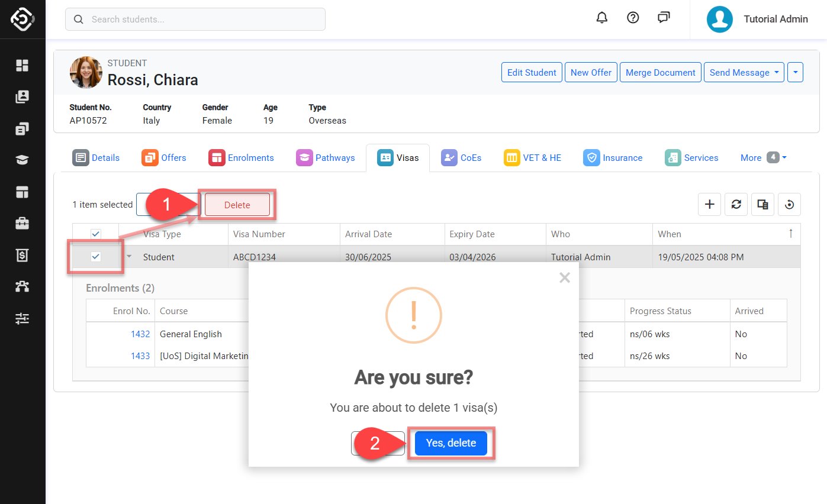Click the graduation cap sidebar icon

(x=22, y=160)
